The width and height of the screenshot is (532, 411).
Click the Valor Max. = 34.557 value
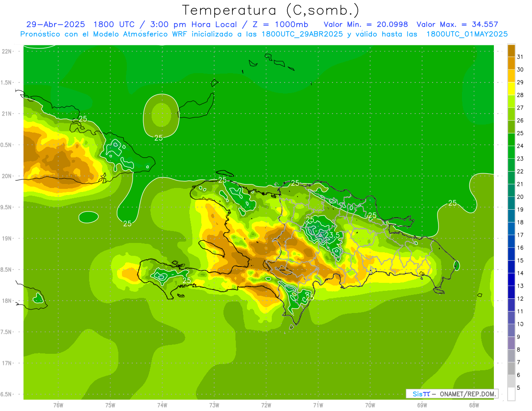click(x=457, y=24)
